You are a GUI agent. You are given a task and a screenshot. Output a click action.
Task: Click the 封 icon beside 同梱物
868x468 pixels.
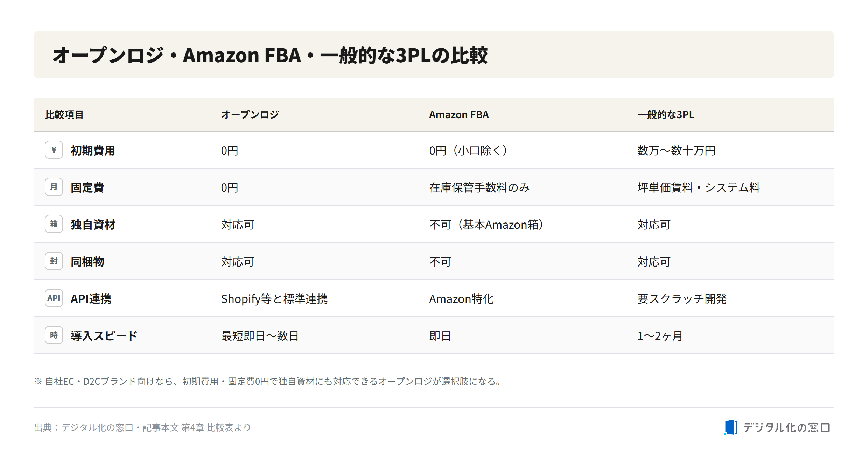tap(54, 261)
